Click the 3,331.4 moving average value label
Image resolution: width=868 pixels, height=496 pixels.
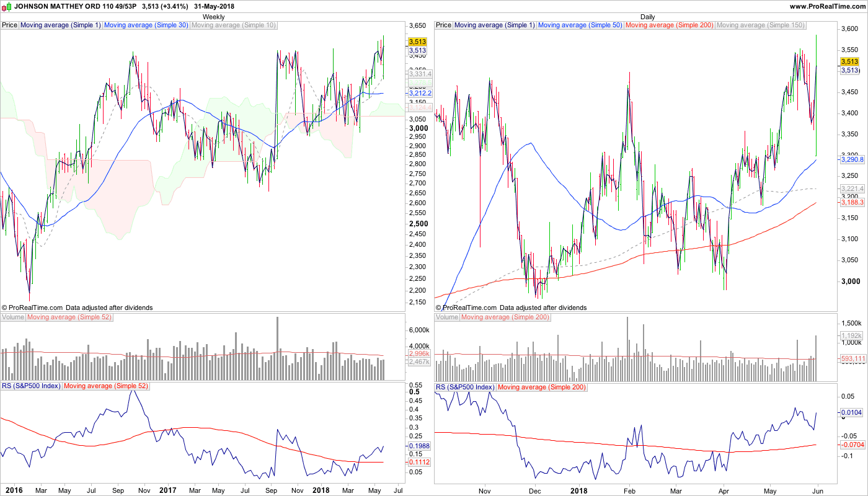(x=420, y=74)
